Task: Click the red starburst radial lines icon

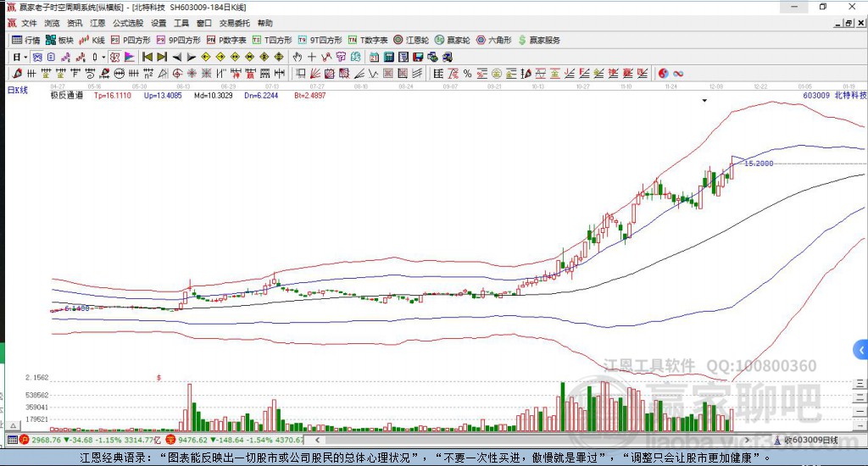Action: (x=192, y=74)
